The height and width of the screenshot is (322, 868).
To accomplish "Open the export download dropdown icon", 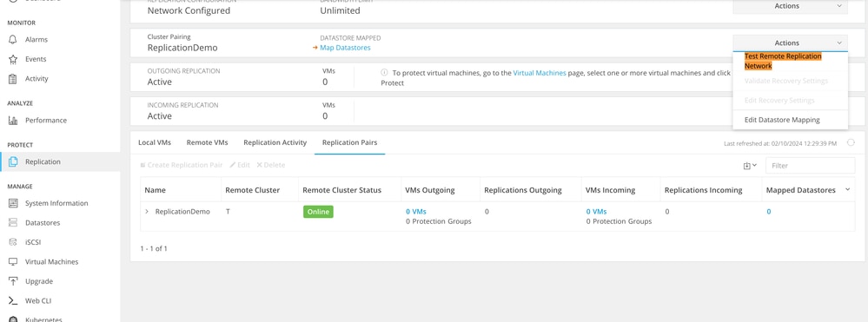I will [750, 166].
